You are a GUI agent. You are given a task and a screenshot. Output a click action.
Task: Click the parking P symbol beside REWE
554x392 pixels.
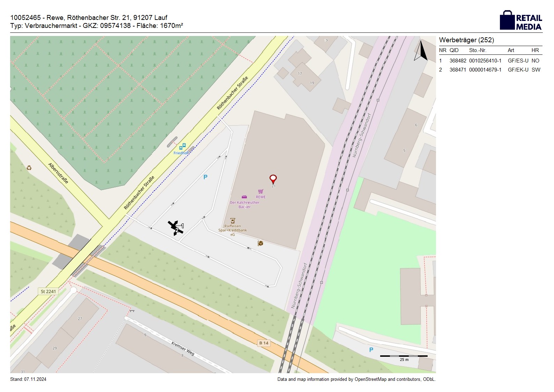click(205, 177)
